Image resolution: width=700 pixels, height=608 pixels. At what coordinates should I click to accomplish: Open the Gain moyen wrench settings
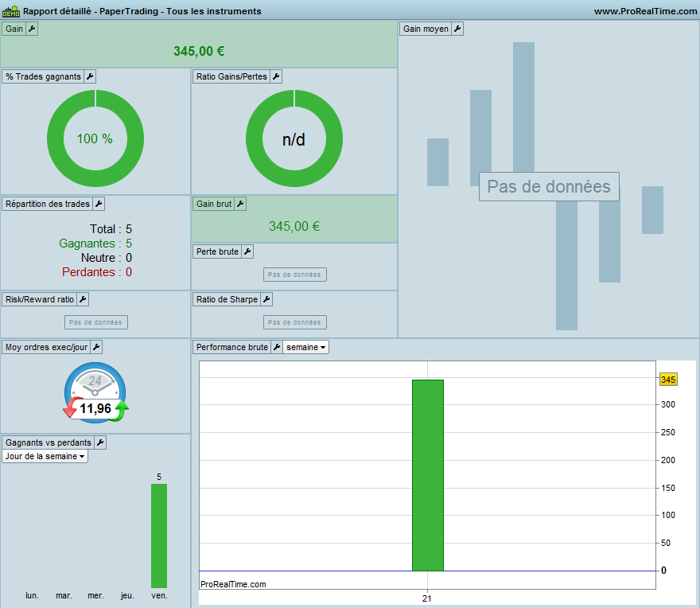click(457, 29)
